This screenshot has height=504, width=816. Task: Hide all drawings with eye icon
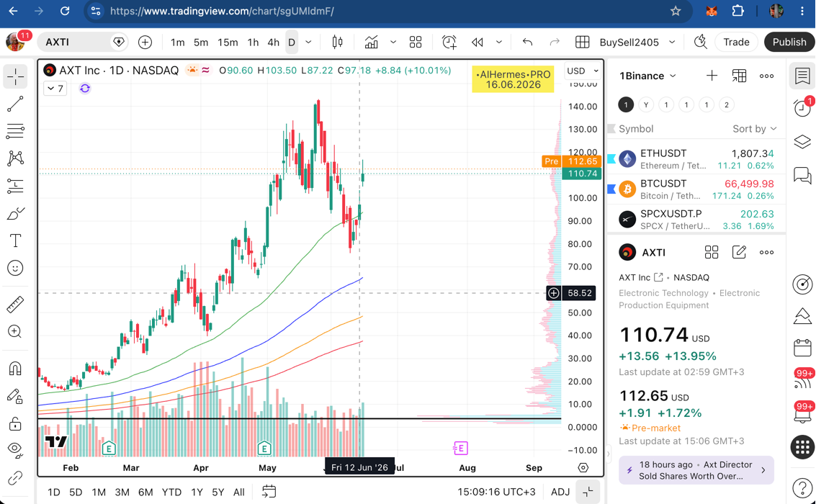click(15, 450)
